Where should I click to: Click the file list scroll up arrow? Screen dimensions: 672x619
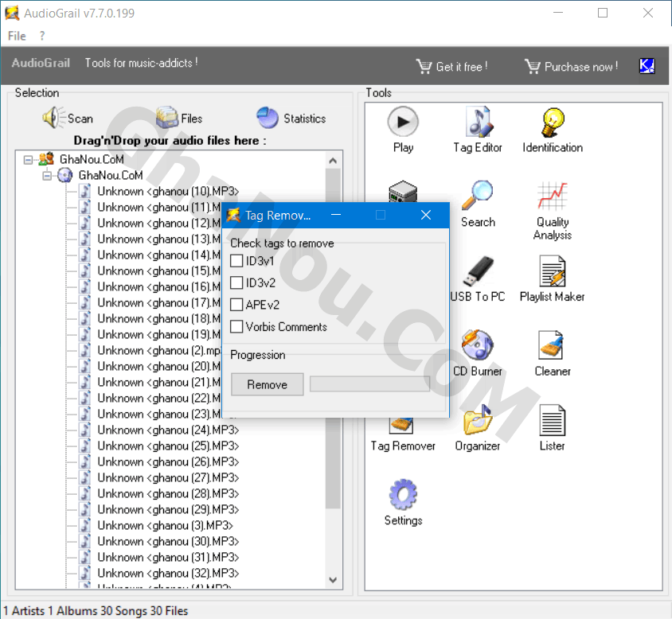point(333,161)
